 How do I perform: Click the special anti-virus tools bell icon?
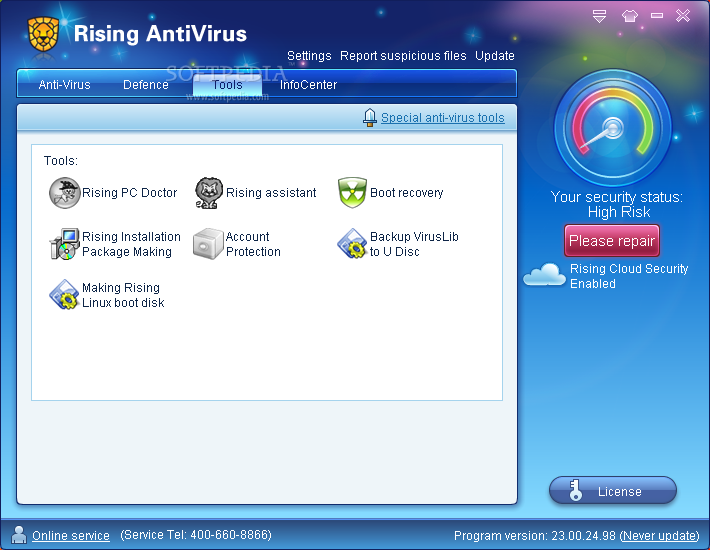[370, 118]
